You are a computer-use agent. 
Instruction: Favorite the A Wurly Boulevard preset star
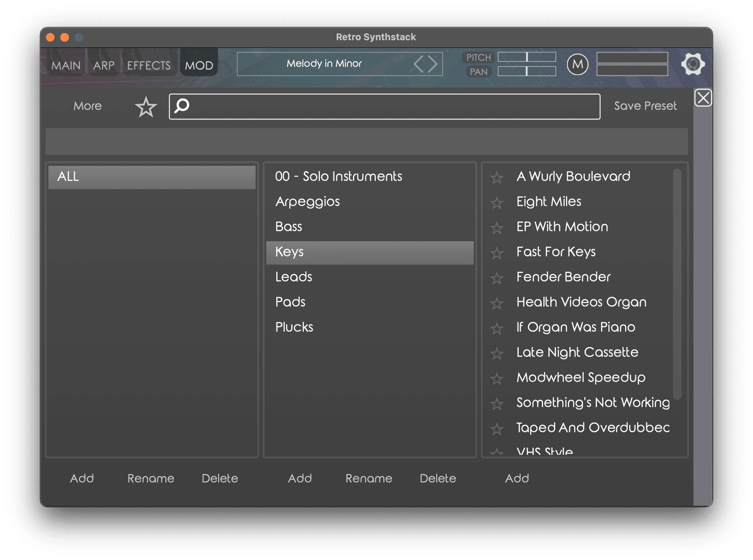tap(497, 177)
